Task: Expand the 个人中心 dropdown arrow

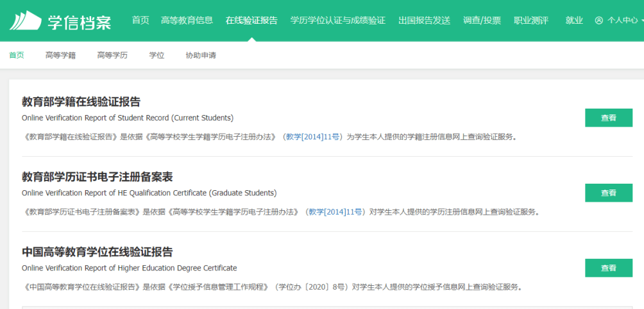Action: (641, 21)
